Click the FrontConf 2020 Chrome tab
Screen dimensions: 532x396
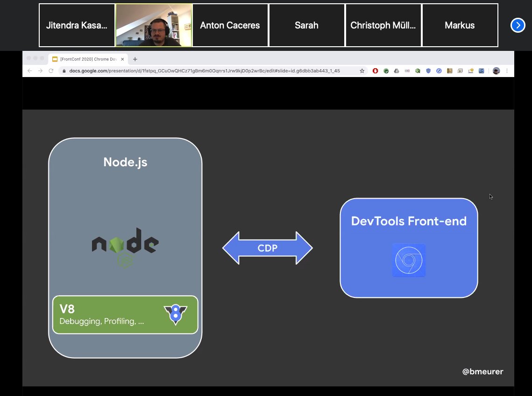[88, 59]
